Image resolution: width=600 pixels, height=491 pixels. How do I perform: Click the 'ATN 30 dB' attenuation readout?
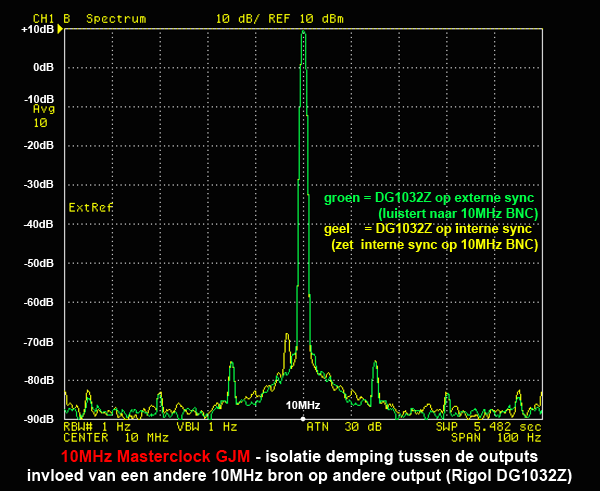[x=344, y=426]
